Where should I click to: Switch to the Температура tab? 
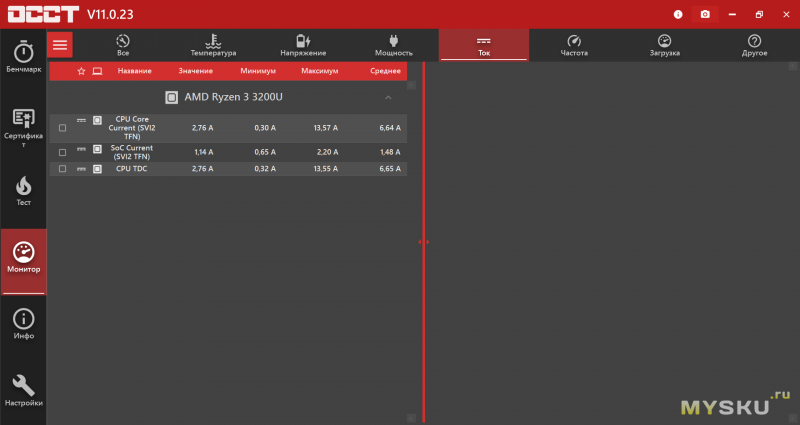pos(213,45)
